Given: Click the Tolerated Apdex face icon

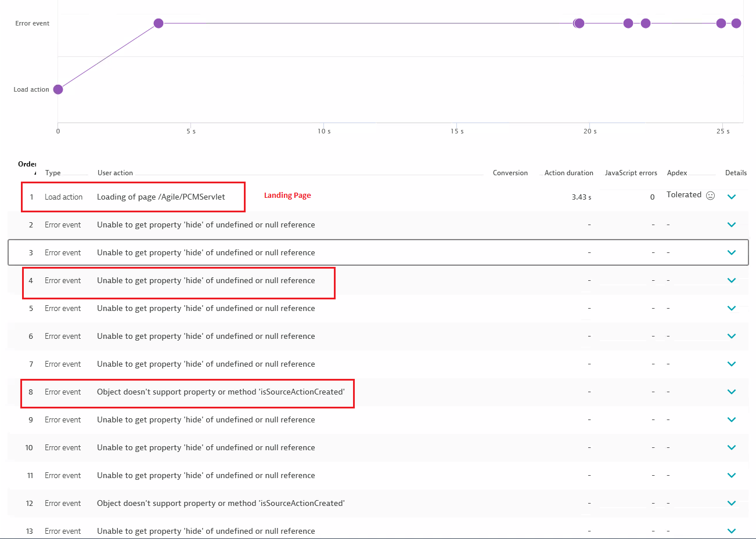Looking at the screenshot, I should tap(710, 196).
